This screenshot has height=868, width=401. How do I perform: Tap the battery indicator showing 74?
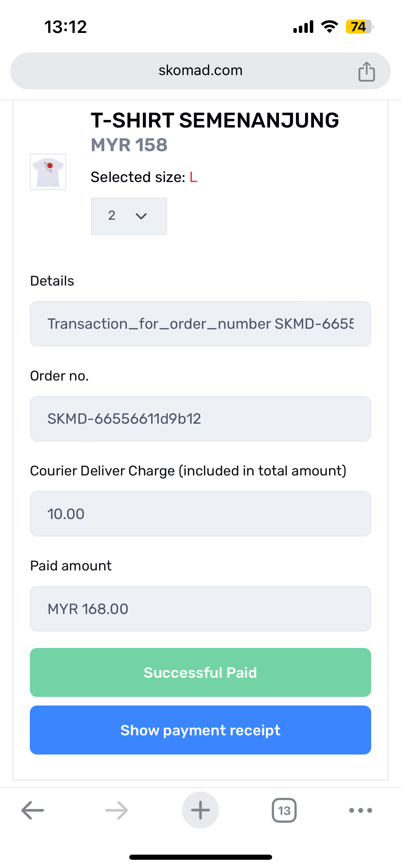click(x=359, y=27)
